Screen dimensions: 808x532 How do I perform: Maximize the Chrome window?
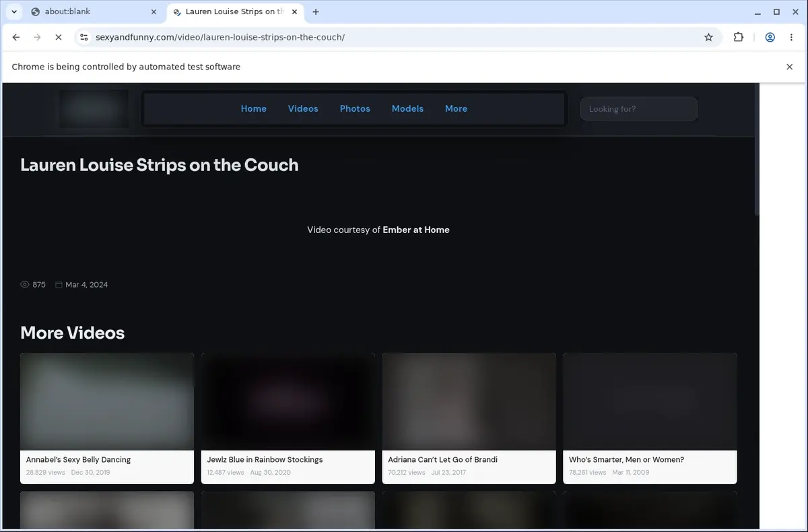click(776, 11)
